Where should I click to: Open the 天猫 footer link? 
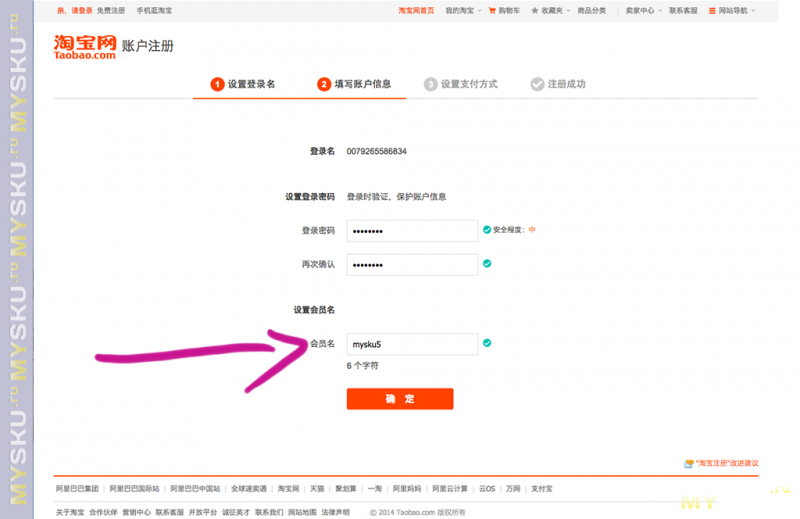(x=317, y=488)
